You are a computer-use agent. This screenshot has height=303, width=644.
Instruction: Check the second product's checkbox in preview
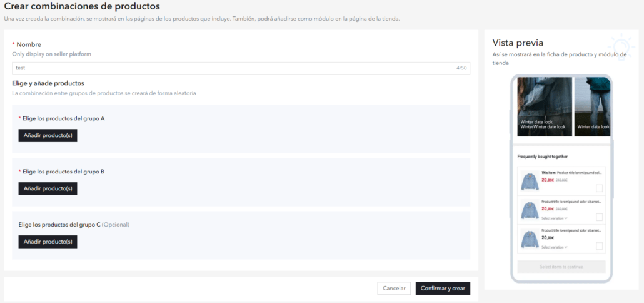(x=599, y=217)
